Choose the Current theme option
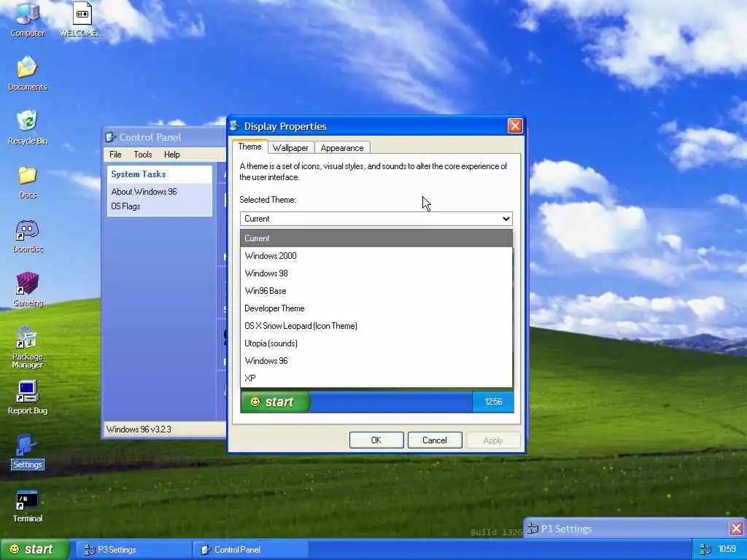Screen dimensions: 747x560 376,238
